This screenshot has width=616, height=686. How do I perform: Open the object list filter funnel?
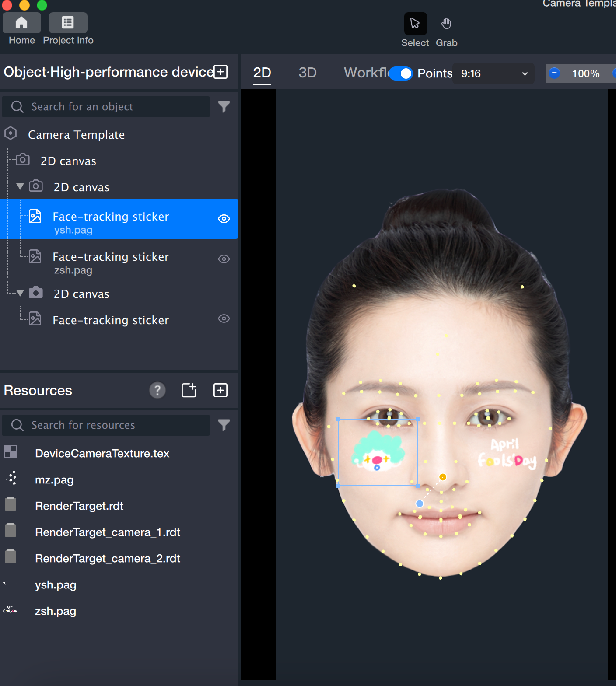pos(224,107)
